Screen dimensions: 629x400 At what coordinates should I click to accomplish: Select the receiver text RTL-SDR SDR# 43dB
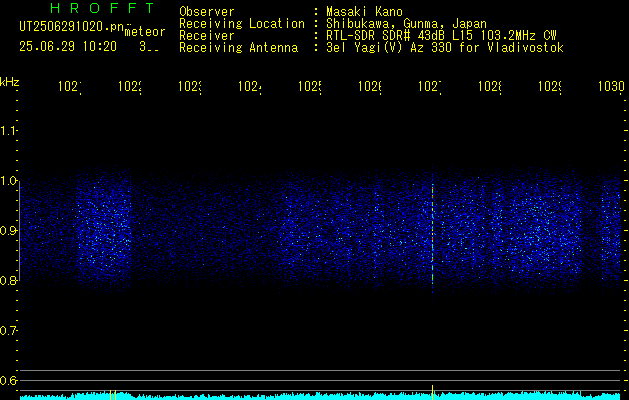coord(387,36)
